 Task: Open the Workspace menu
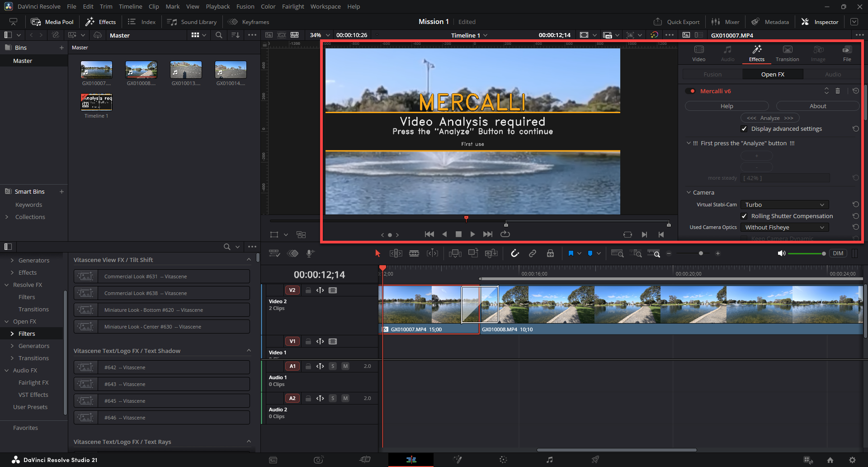[325, 6]
